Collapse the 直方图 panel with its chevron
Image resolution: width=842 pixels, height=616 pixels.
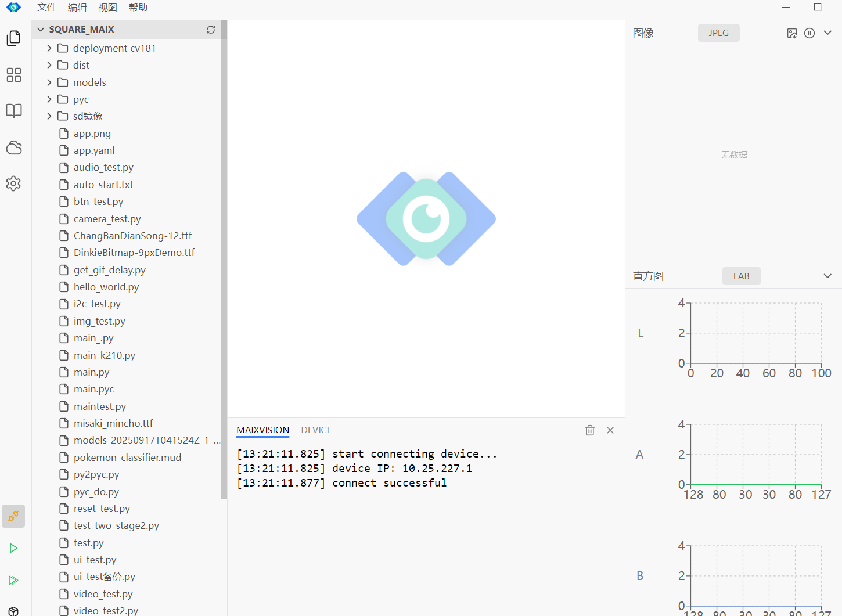pos(827,276)
